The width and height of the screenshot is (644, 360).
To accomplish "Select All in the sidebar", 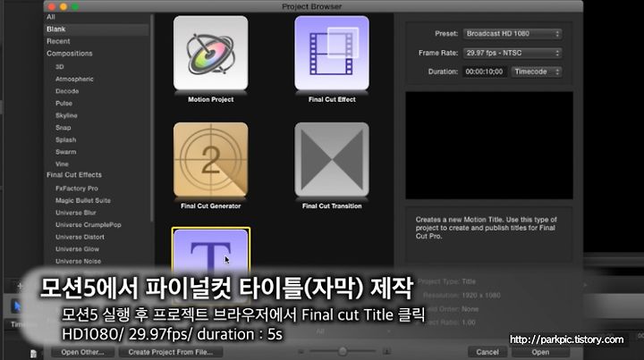I will 51,17.
